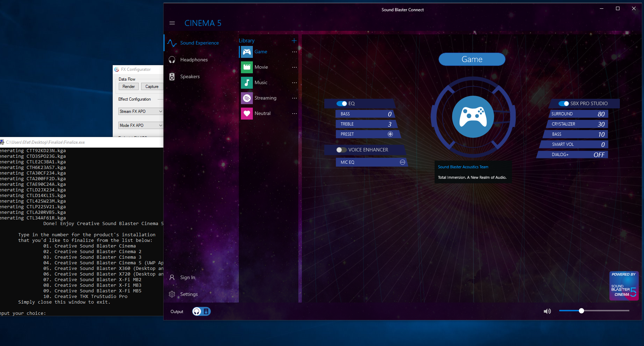Viewport: 644px width, 346px height.
Task: Adjust the EQ Treble value bar
Action: click(366, 124)
